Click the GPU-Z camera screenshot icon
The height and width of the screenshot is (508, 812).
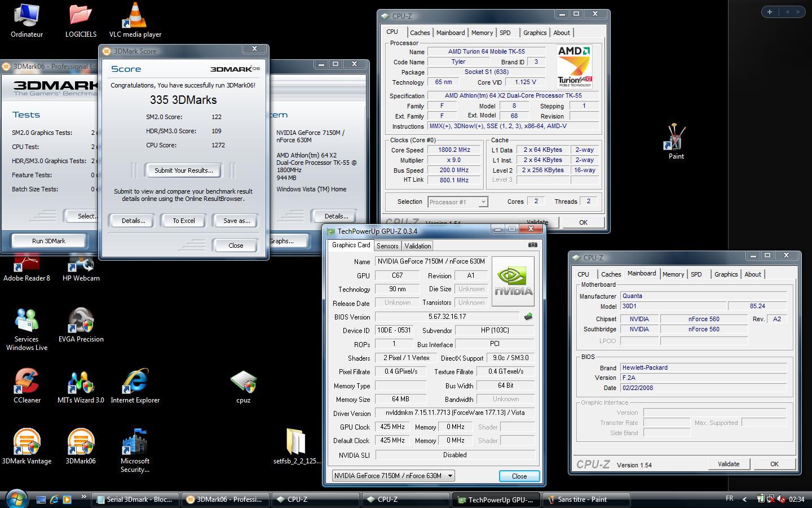pos(532,245)
